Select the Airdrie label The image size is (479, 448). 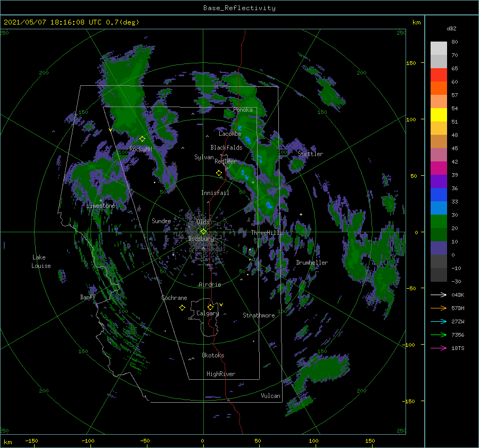click(x=210, y=284)
